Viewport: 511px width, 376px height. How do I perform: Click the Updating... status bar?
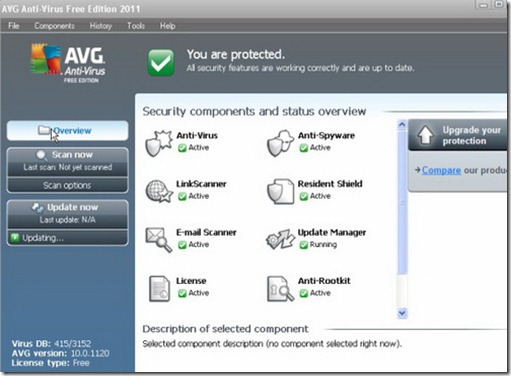[68, 238]
